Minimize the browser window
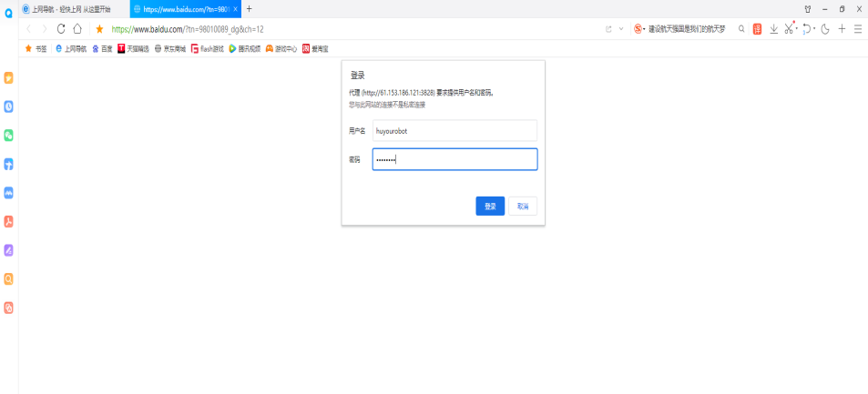The height and width of the screenshot is (394, 868). 825,9
